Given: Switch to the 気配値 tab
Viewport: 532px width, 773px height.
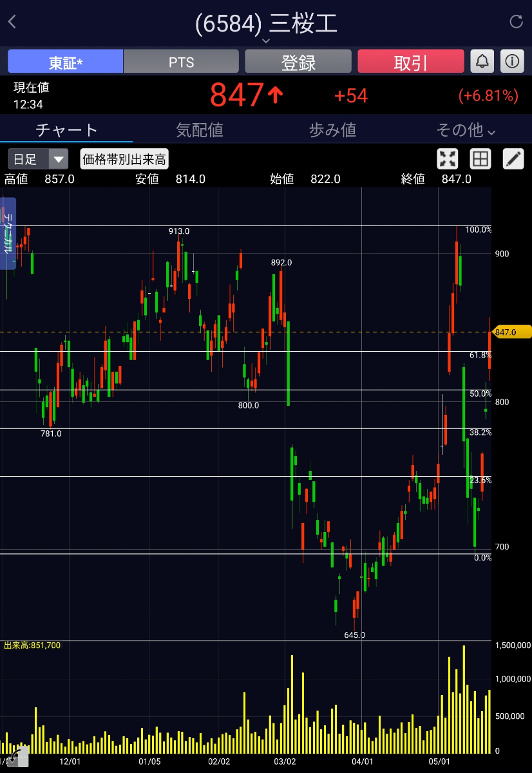Looking at the screenshot, I should point(200,130).
